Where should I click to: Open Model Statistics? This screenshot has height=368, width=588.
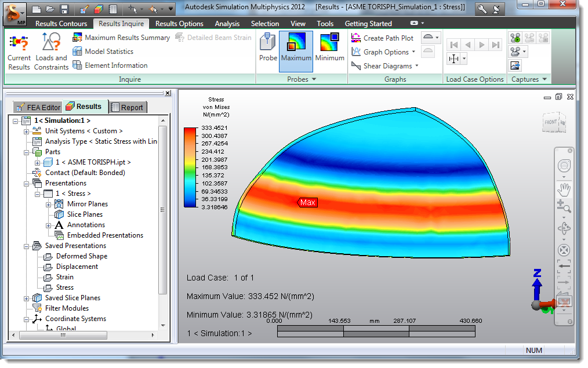[x=103, y=52]
